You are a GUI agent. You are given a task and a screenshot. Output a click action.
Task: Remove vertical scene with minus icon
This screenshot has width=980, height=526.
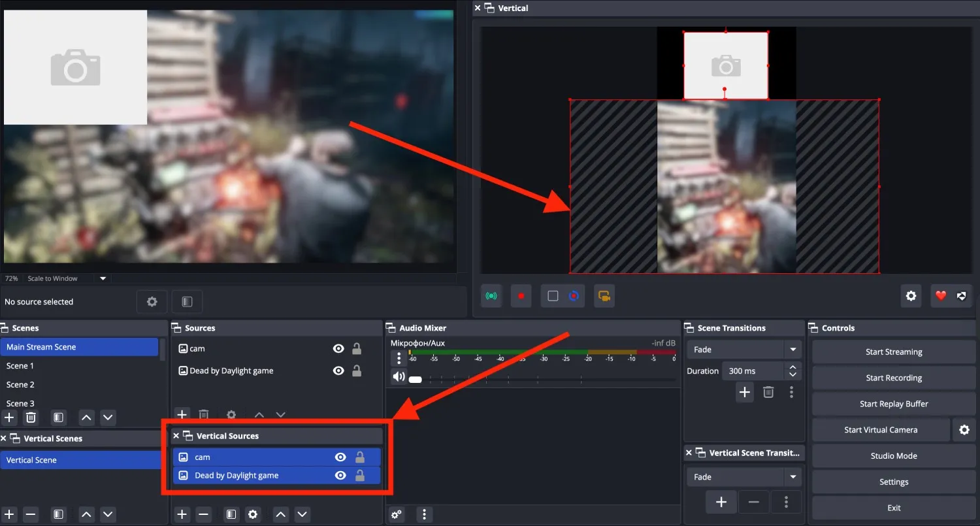click(31, 515)
